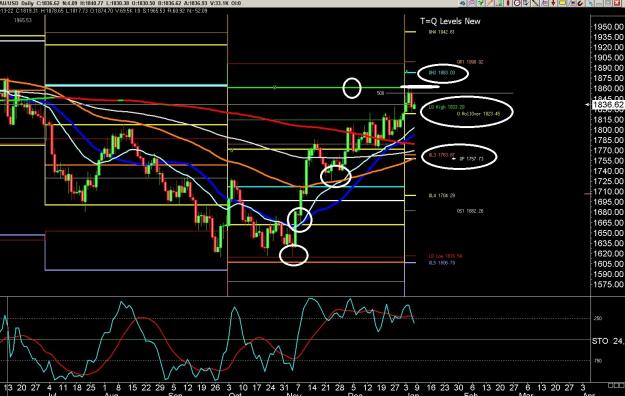Viewport: 625px width, 396px height.
Task: Click the 'Q Rollover 1823' level label
Action: coord(478,114)
